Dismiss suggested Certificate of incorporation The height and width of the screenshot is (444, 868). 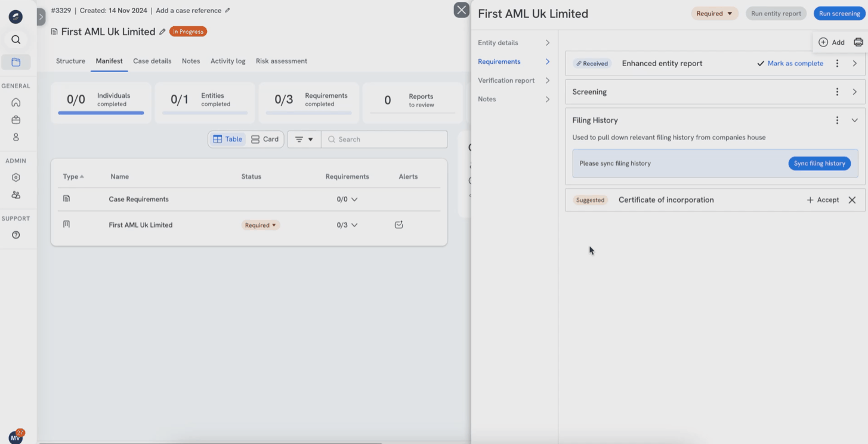pyautogui.click(x=852, y=200)
